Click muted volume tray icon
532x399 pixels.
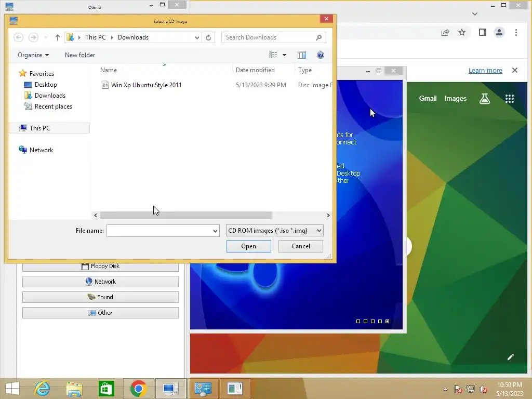[x=483, y=389]
